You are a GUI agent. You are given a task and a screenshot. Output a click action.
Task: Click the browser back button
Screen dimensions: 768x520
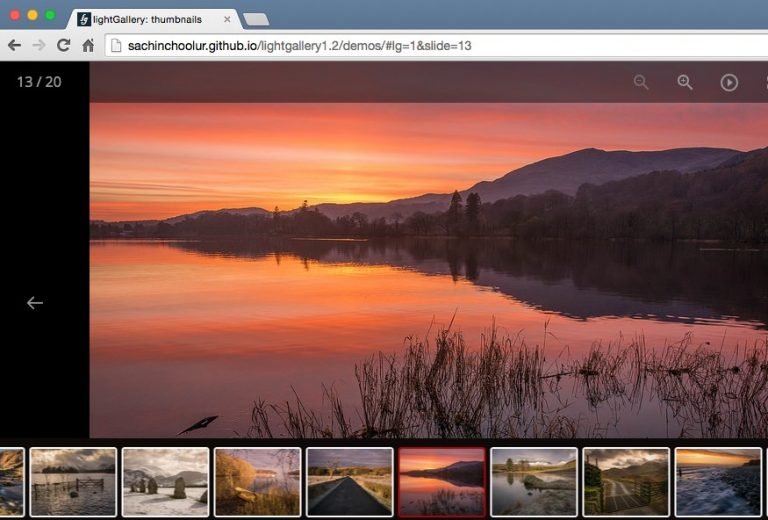[14, 45]
